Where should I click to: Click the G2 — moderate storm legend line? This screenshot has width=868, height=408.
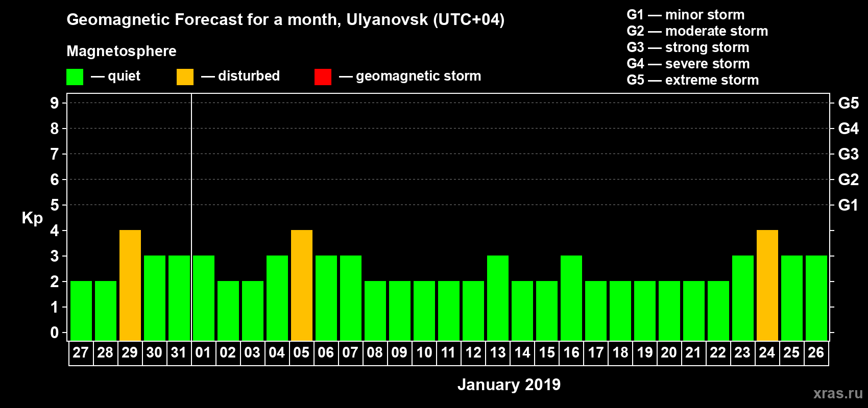[697, 31]
